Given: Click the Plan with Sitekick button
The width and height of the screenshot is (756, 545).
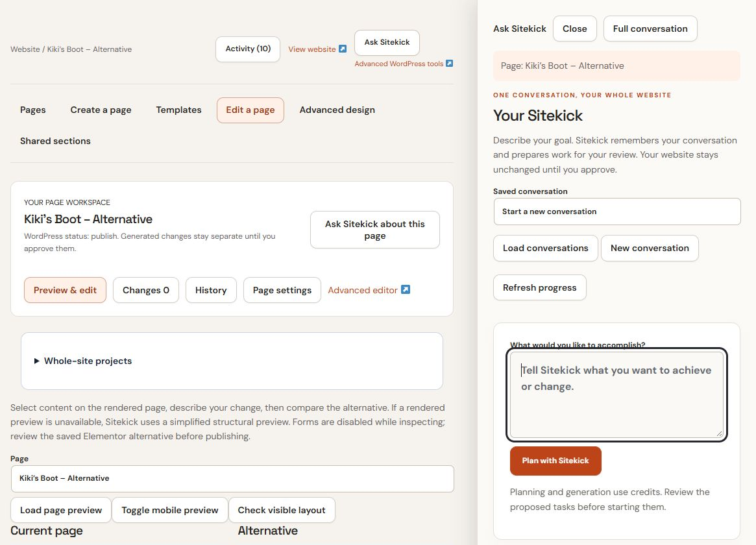Looking at the screenshot, I should click(555, 461).
